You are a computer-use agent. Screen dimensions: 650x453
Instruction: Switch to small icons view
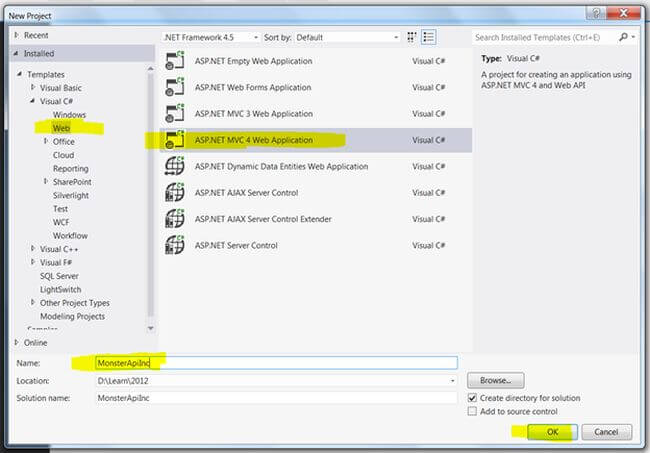coord(411,37)
